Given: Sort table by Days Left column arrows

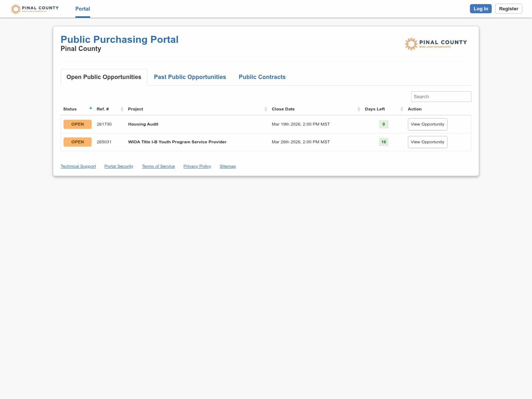Looking at the screenshot, I should coord(402,109).
